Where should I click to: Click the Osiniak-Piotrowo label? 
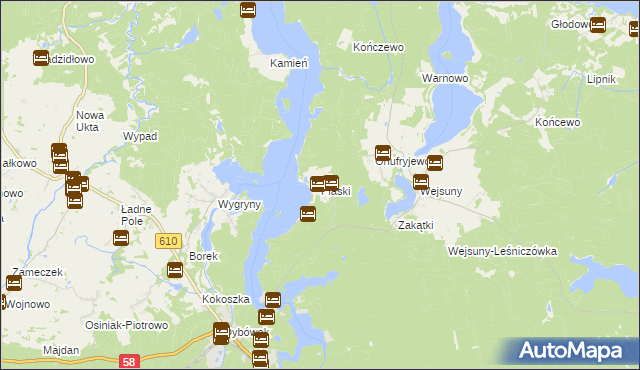127,325
